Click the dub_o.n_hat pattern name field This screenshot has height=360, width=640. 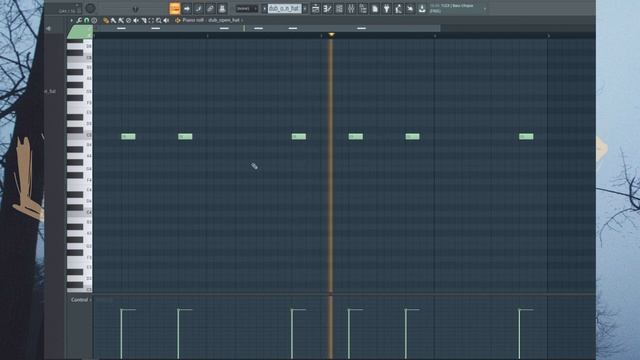[284, 8]
